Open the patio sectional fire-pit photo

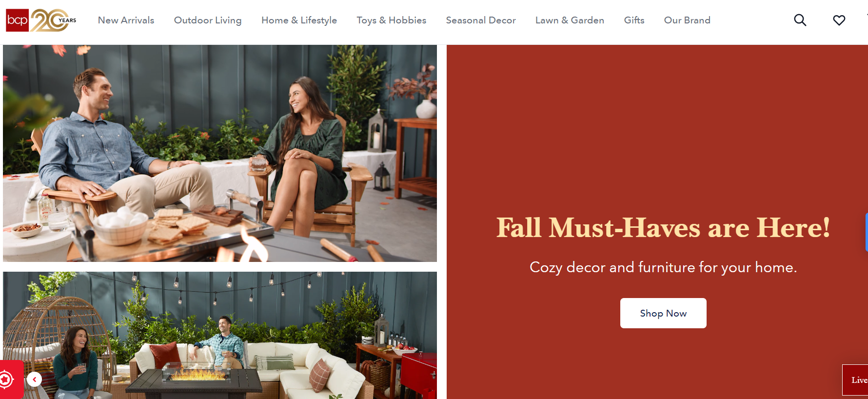pos(220,335)
